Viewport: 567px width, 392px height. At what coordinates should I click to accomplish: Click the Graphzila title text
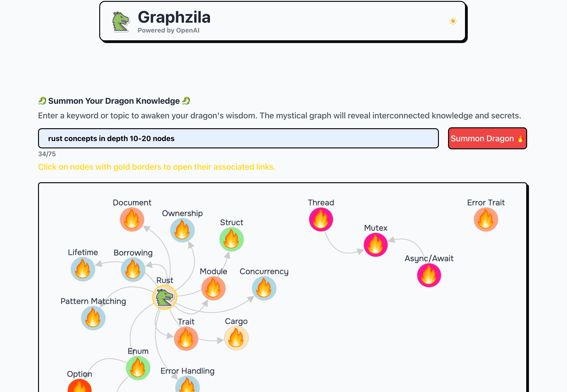click(x=174, y=17)
